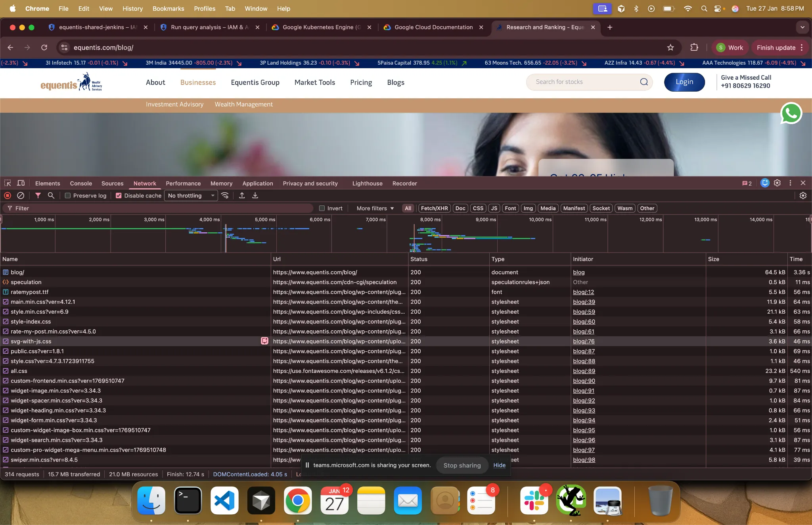Toggle the device toolbar icon
Image resolution: width=812 pixels, height=525 pixels.
pyautogui.click(x=21, y=183)
